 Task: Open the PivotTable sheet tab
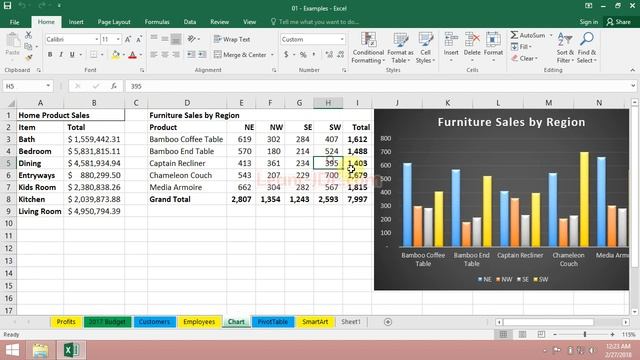point(273,322)
